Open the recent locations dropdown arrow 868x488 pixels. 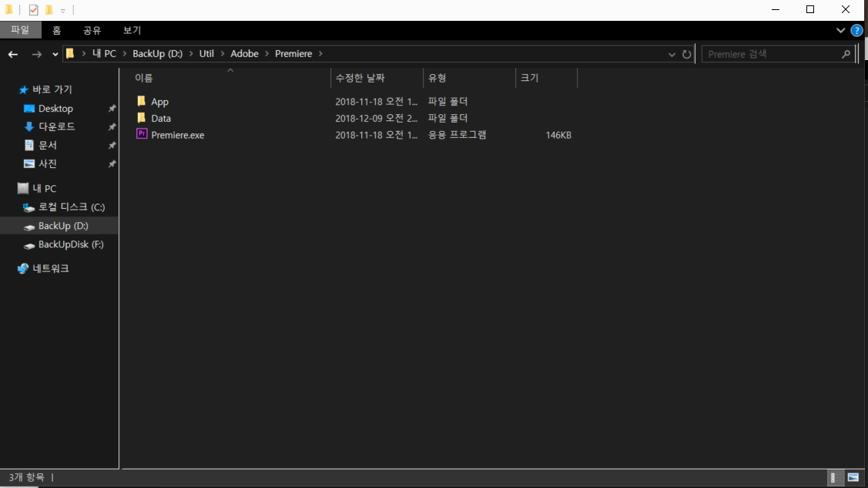click(55, 54)
